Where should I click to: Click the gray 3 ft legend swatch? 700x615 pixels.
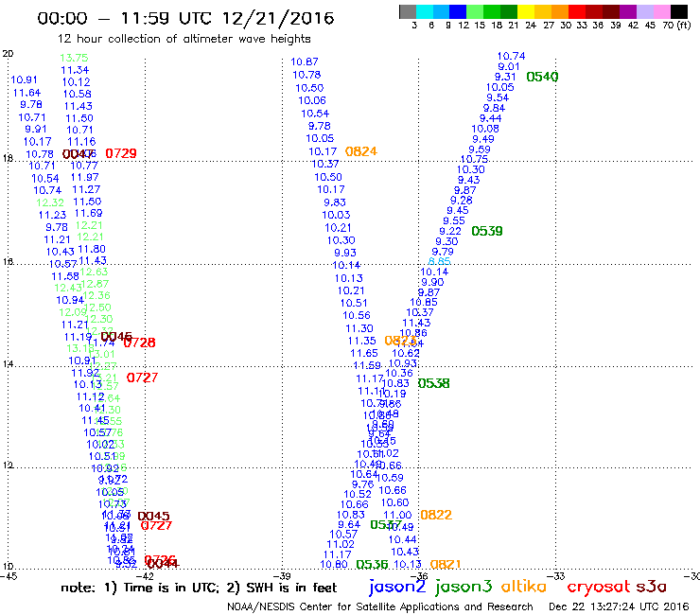(x=408, y=11)
